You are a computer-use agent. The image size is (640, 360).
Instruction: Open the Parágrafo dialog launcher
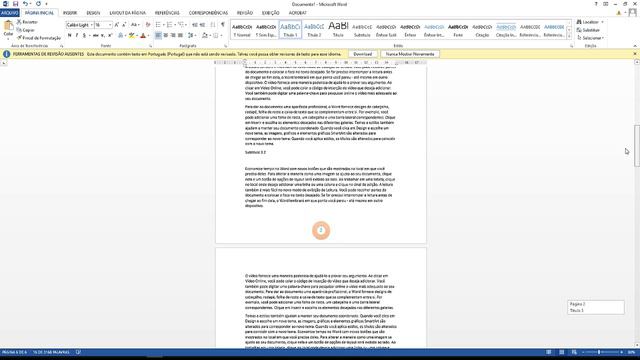point(226,46)
